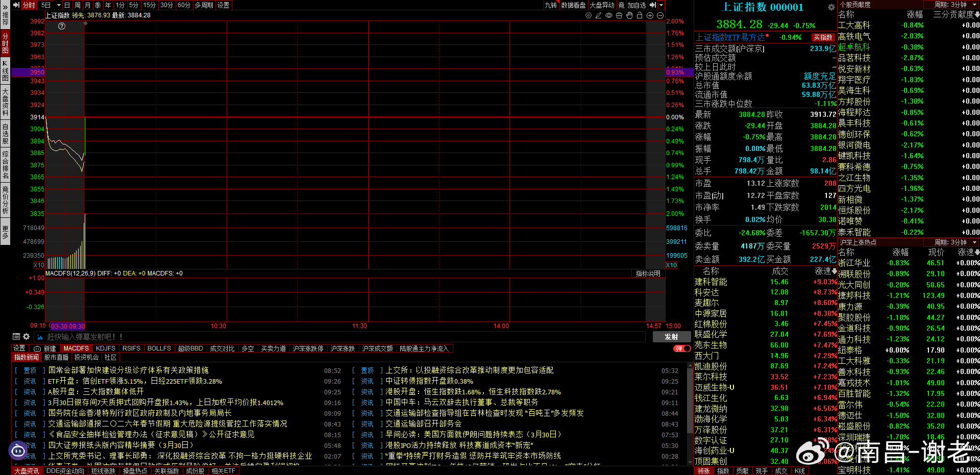Toggle the eye visibility icon above chart

(x=609, y=15)
